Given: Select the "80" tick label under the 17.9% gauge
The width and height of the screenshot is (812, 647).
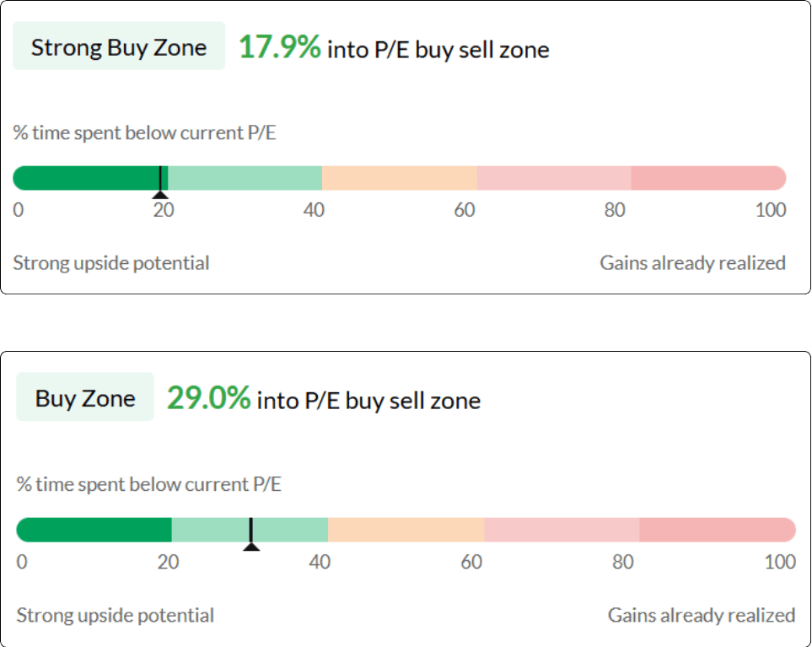Looking at the screenshot, I should point(615,210).
